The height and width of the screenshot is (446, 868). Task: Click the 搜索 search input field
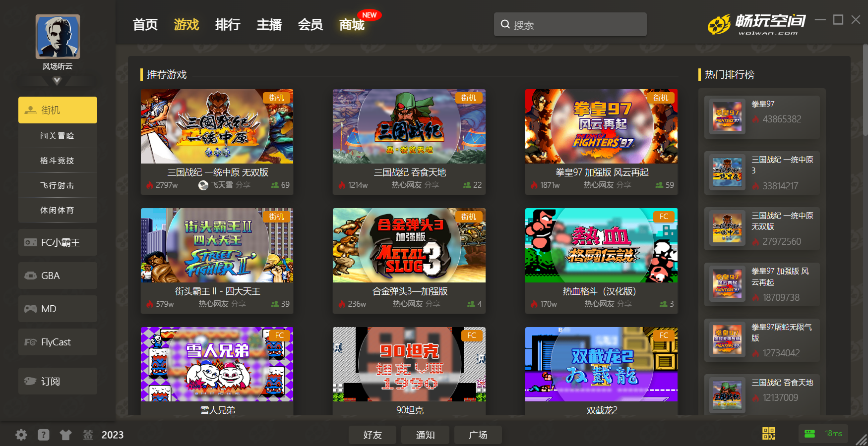coord(570,24)
